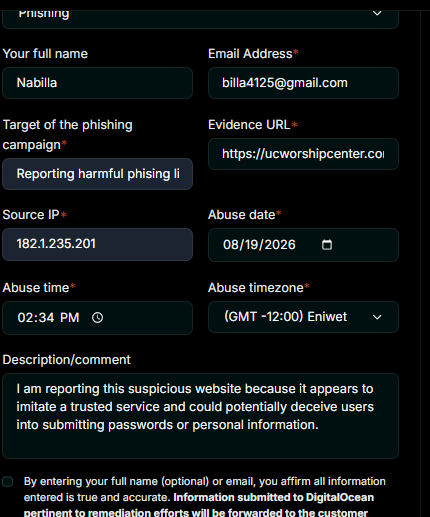
Task: Open the Abuse timezone GMT -12:00 dropdown
Action: coord(303,317)
